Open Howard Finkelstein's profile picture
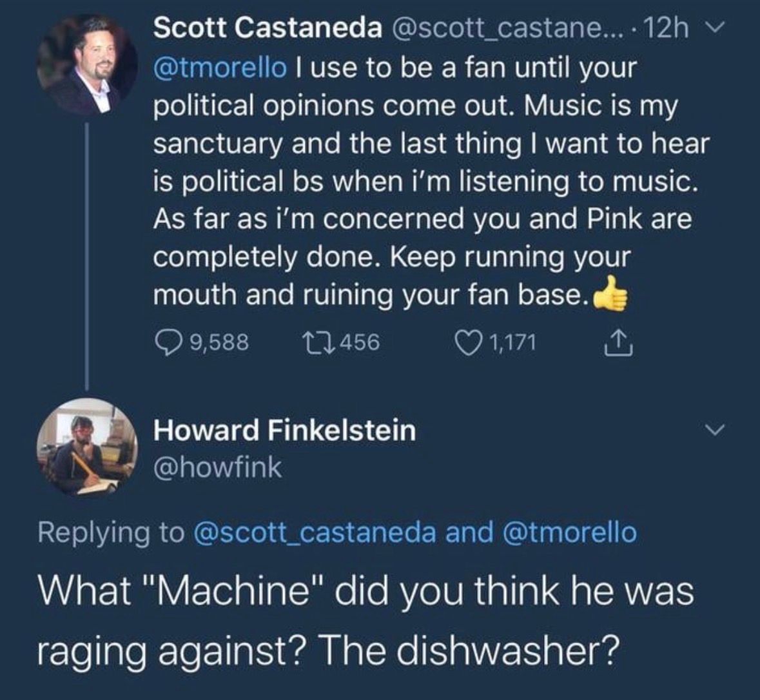Viewport: 760px width, 700px height. click(x=86, y=447)
